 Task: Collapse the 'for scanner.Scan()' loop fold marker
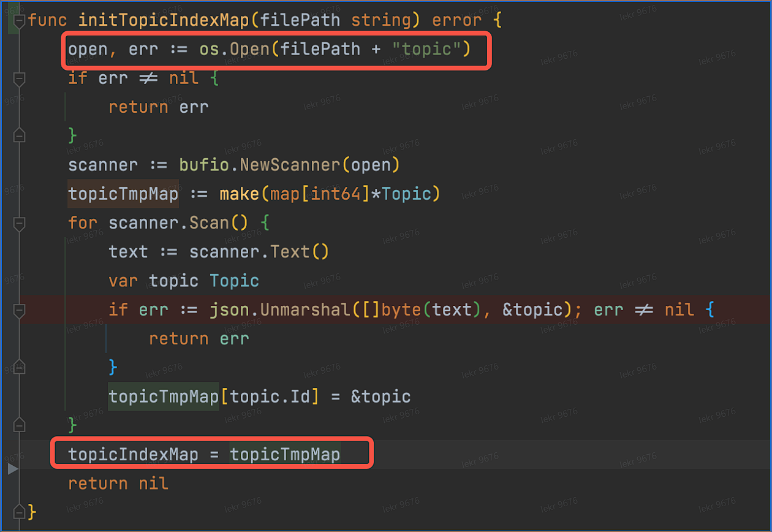[x=19, y=224]
